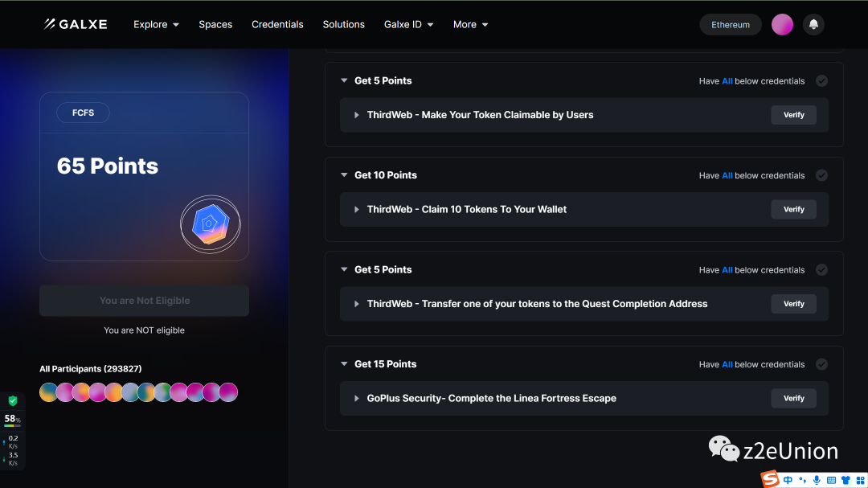Expand the GoPlus Security Linea Fortress Escape task
The image size is (868, 488).
click(357, 399)
